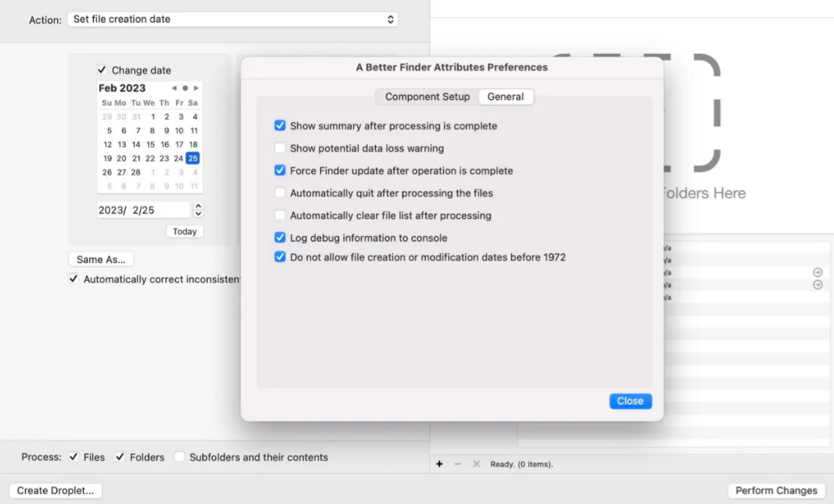This screenshot has width=834, height=504.
Task: Decrement the date with the stepper down arrow
Action: click(x=198, y=214)
